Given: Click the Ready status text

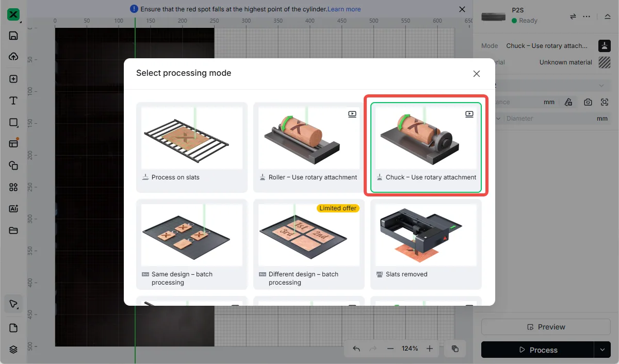Looking at the screenshot, I should [x=528, y=21].
